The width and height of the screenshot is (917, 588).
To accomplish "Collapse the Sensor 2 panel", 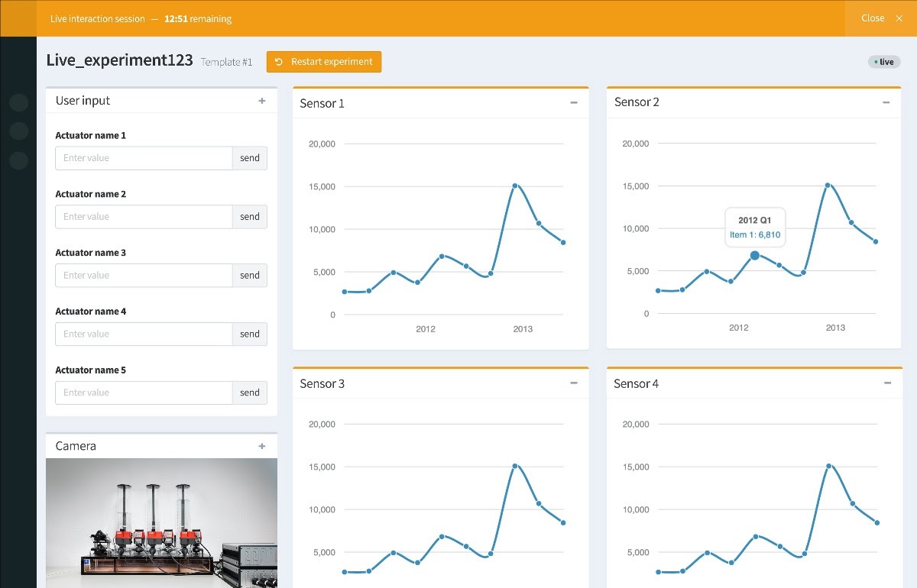I will 886,102.
